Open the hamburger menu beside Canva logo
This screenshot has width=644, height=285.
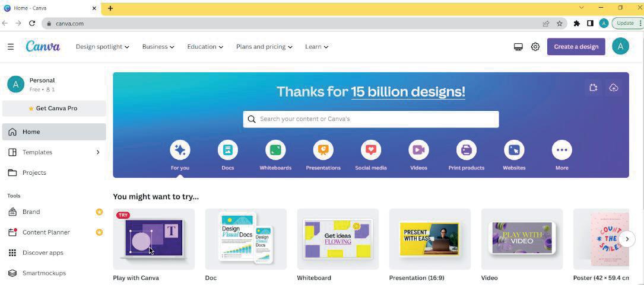[x=11, y=47]
